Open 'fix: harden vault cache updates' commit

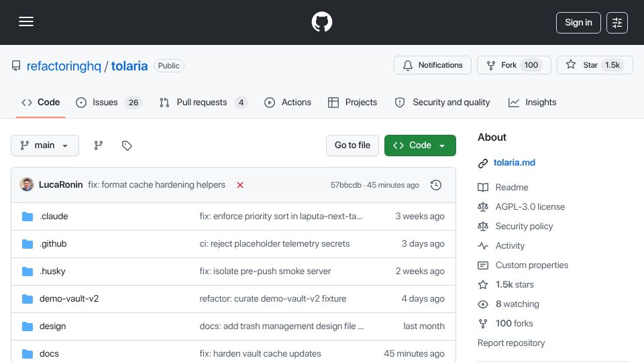pyautogui.click(x=260, y=353)
